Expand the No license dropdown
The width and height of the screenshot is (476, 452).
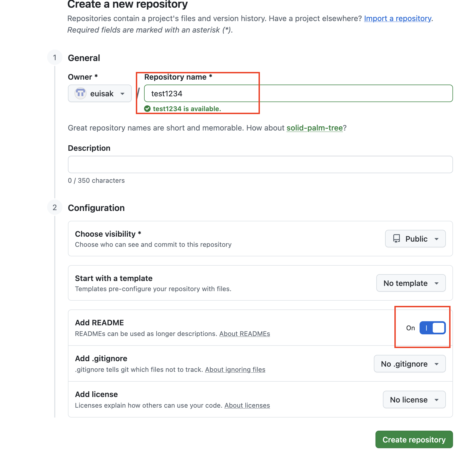[x=414, y=399]
